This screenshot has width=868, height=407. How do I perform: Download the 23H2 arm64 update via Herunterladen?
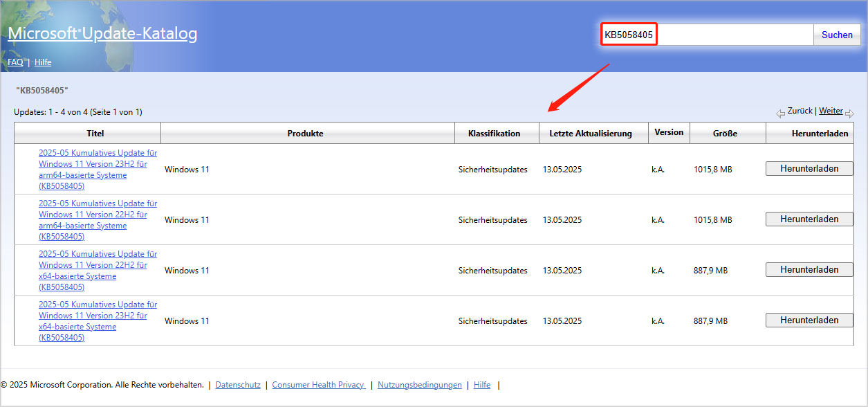click(809, 168)
